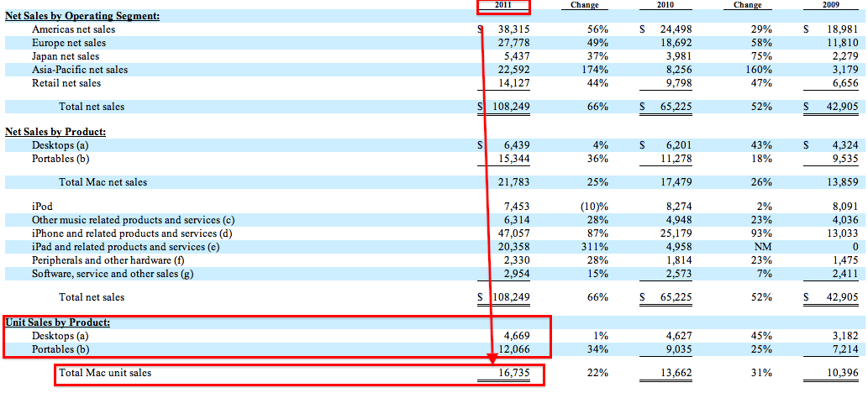Viewport: 868px width, 393px height.
Task: Click 'iPad and related products and services (e)'
Action: [x=126, y=247]
